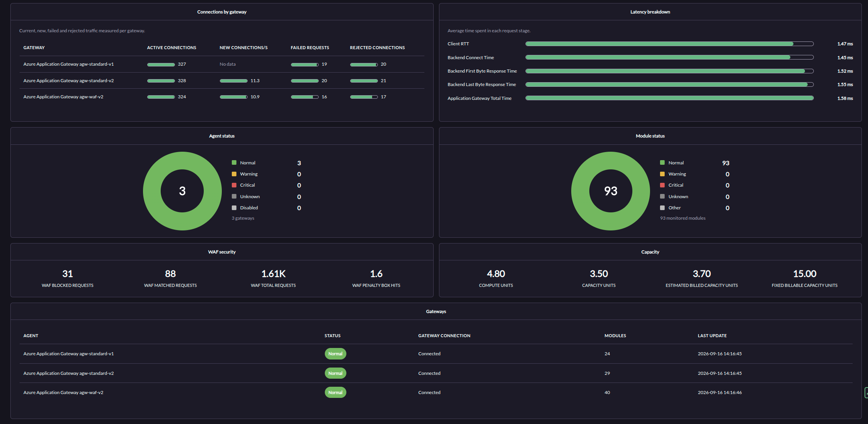Click the COMPUTE UNITS value 4.80

point(496,274)
